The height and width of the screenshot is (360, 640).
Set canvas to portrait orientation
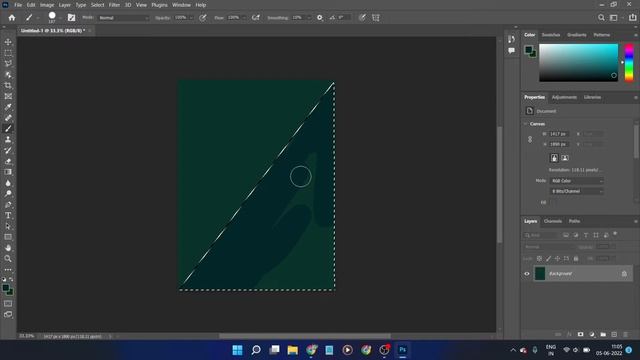click(x=554, y=158)
